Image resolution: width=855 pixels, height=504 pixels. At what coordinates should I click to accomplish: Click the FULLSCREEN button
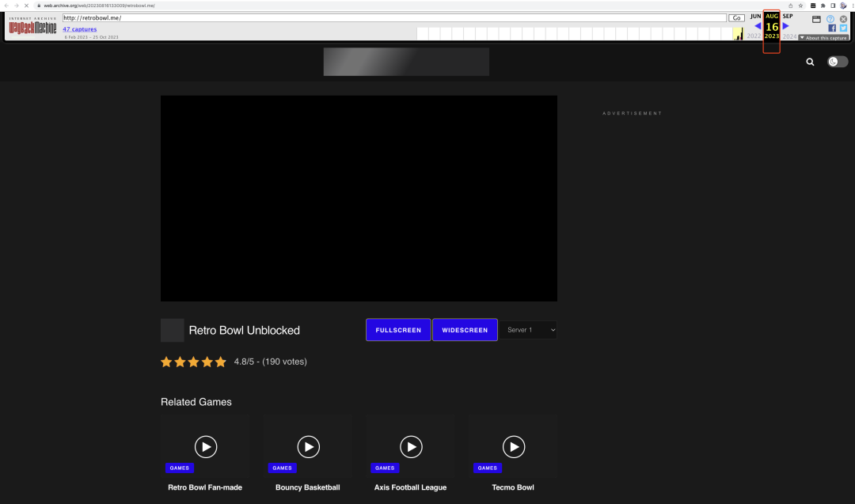[398, 330]
